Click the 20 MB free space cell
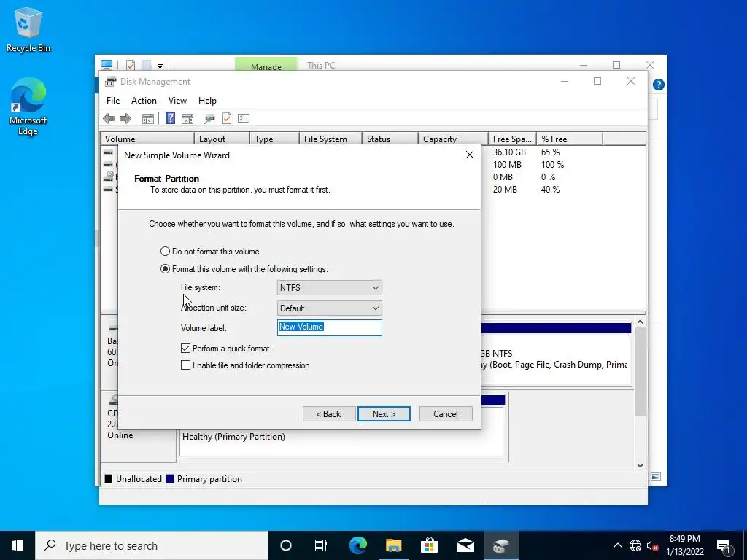Viewport: 747px width, 560px height. point(505,190)
